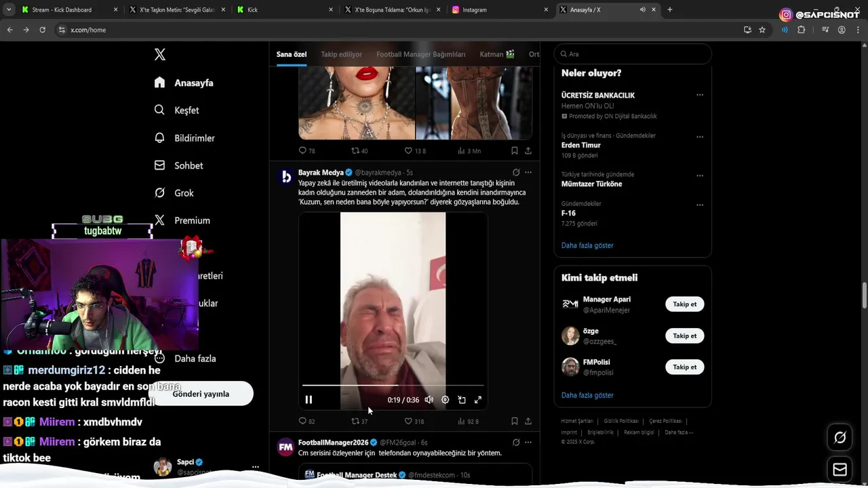868x488 pixels.
Task: Switch to the Takip ediliyor tab
Action: 341,54
